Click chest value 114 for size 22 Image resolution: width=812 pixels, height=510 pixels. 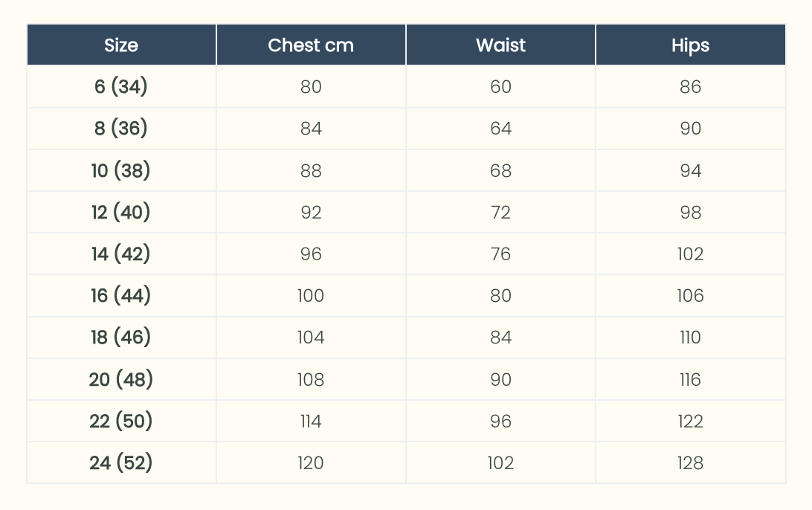coord(311,422)
